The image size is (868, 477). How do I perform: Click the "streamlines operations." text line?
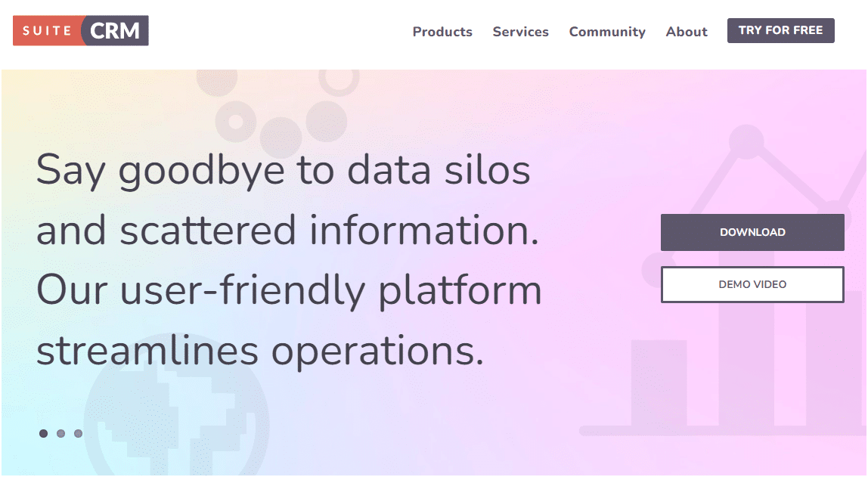point(260,350)
